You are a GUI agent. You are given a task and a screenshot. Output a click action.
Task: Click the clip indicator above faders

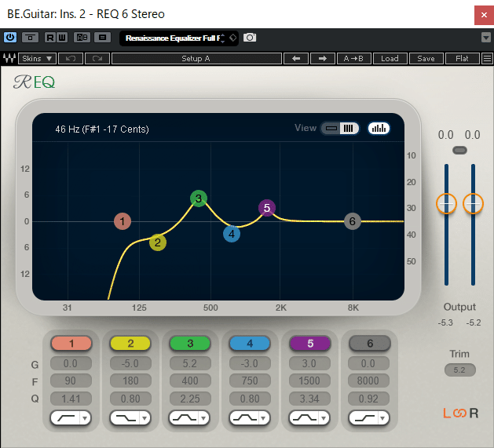coord(459,150)
